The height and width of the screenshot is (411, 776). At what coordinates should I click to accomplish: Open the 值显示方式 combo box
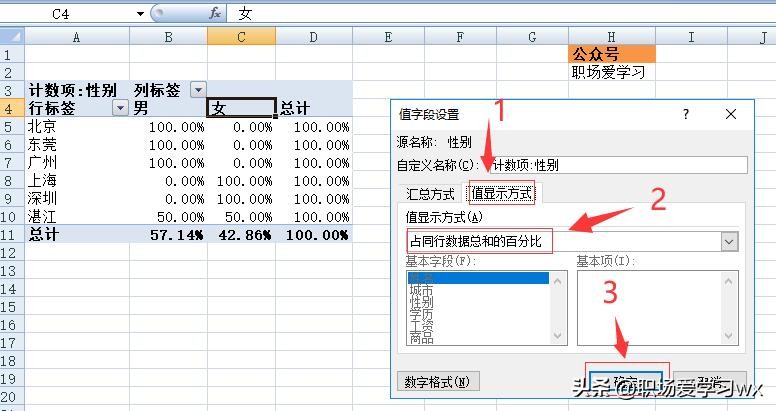point(573,242)
